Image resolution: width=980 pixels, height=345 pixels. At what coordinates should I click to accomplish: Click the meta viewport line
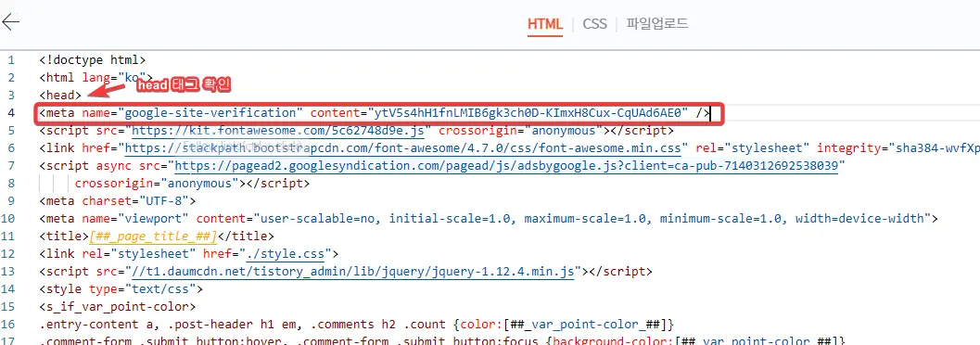tap(489, 218)
